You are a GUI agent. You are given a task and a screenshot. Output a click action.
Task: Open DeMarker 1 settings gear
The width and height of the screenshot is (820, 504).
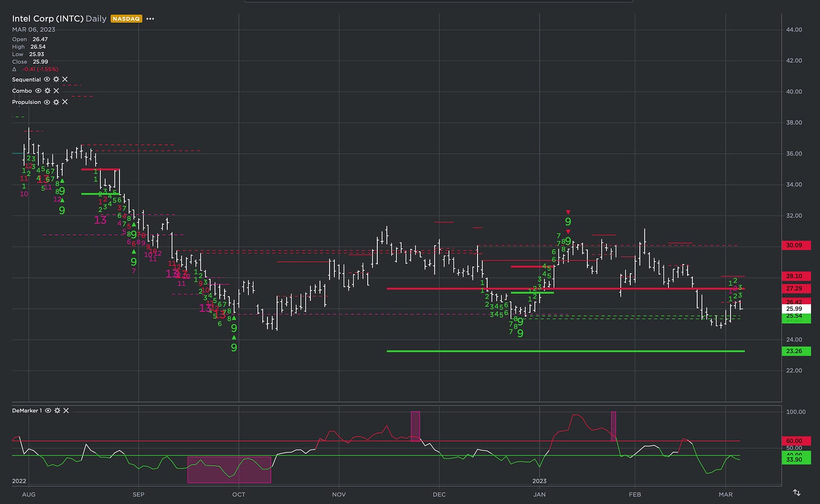tap(57, 411)
